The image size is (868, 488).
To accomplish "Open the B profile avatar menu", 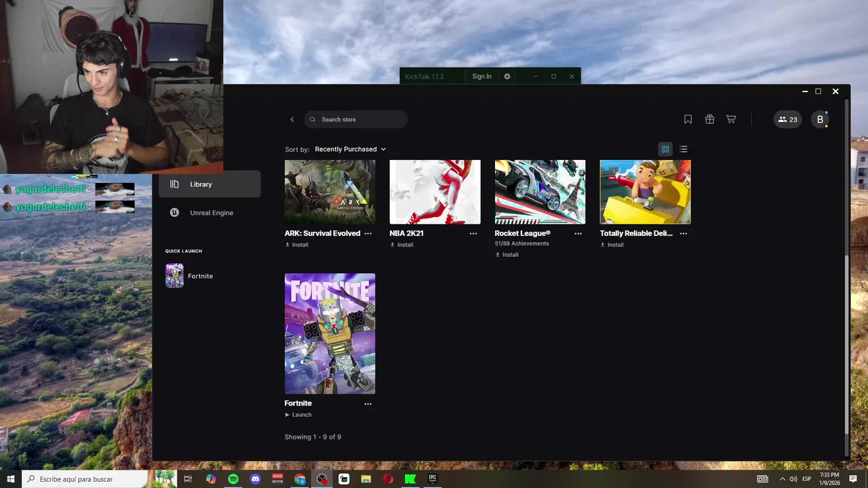I will click(x=820, y=119).
